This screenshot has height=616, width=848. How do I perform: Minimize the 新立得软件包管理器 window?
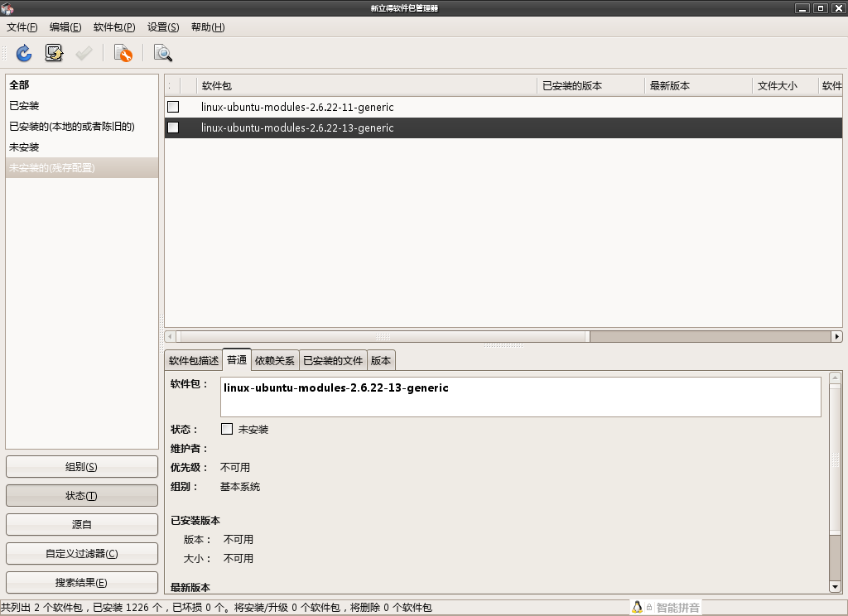[802, 8]
